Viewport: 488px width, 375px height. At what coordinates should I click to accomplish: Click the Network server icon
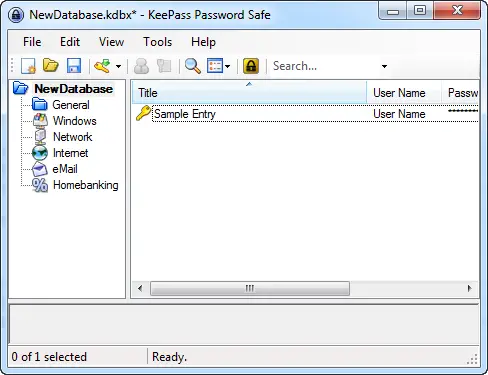[x=40, y=136]
